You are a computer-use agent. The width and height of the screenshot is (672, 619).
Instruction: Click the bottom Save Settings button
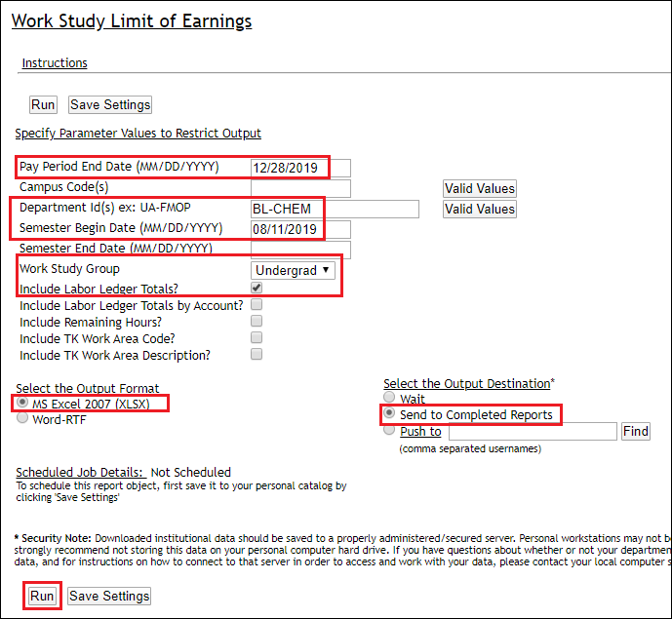pyautogui.click(x=109, y=596)
